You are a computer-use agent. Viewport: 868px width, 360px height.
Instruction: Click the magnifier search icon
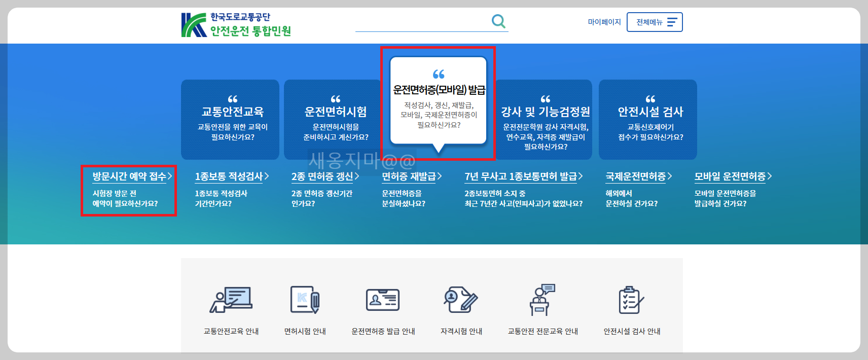point(498,21)
